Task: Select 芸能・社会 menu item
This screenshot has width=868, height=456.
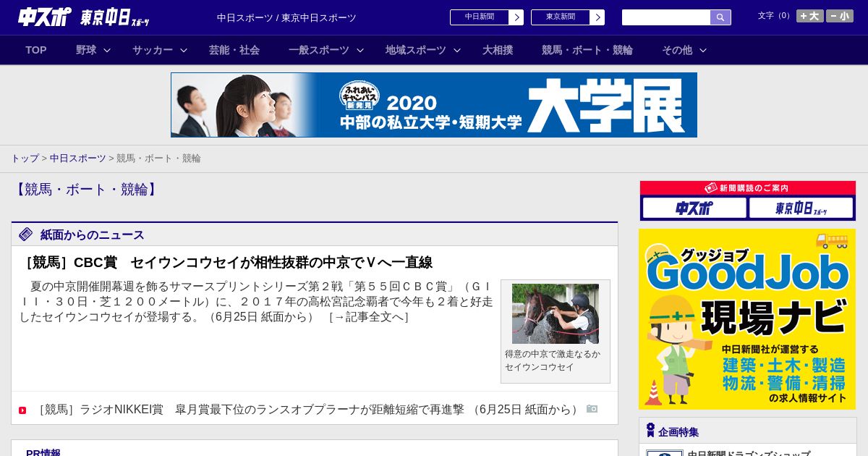Action: 234,50
